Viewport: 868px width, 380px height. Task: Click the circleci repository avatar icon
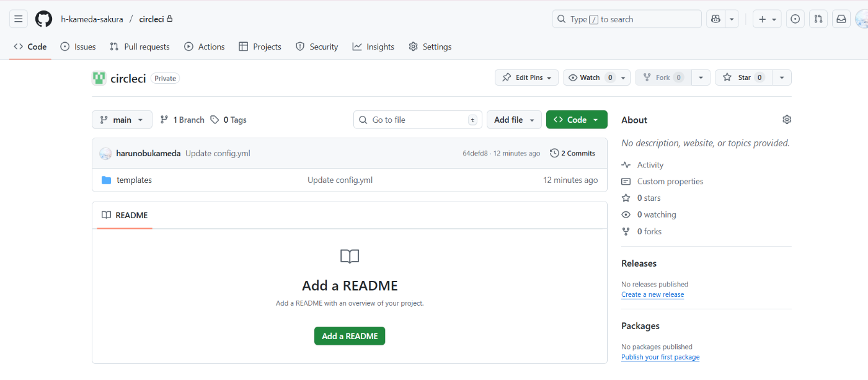click(x=99, y=78)
